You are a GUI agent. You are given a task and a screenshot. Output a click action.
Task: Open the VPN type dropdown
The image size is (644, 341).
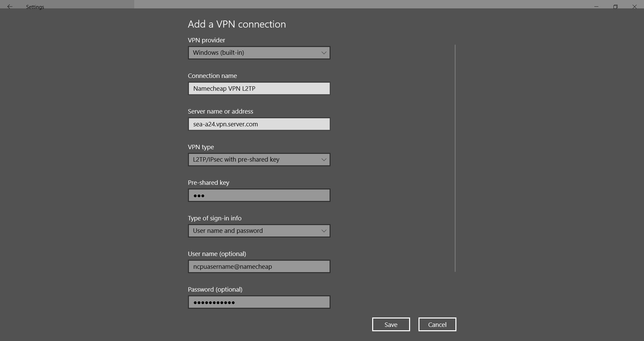tap(259, 160)
